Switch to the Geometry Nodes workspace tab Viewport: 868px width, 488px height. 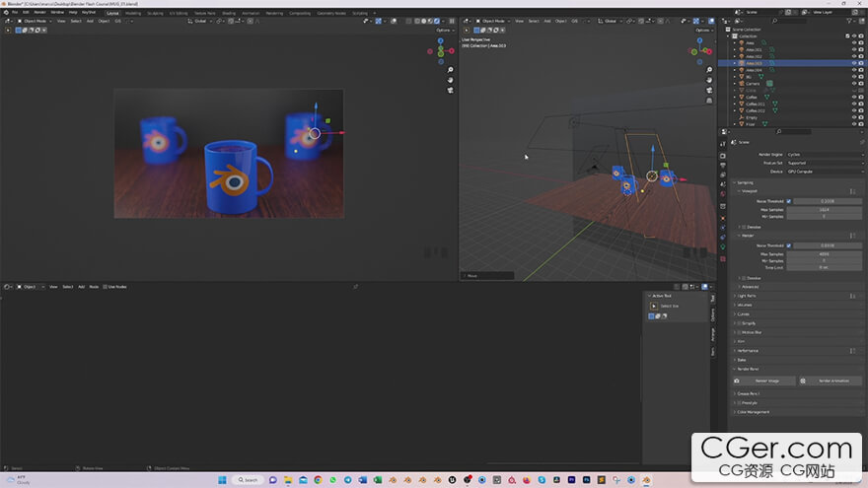click(331, 13)
